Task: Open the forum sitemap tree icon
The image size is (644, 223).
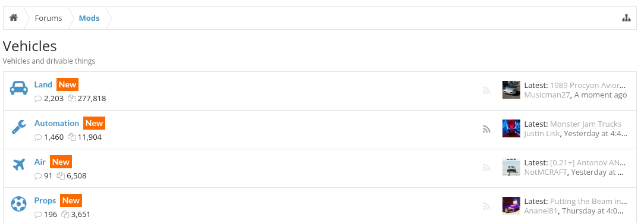Action: point(626,18)
